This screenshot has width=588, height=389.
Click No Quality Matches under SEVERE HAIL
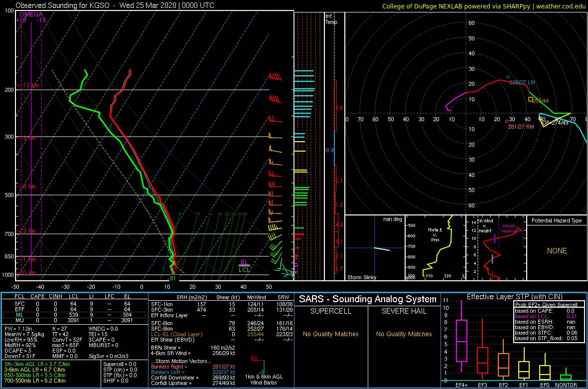pos(404,334)
